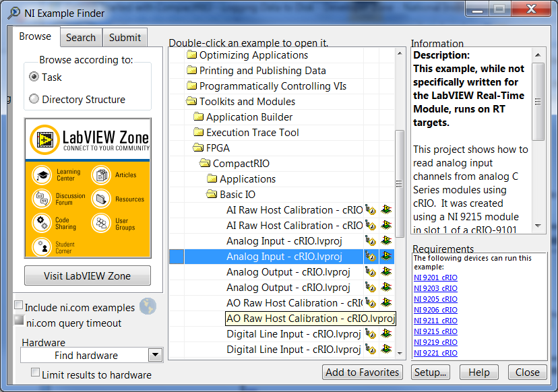This screenshot has width=558, height=392.
Task: Check Limit results to hardware
Action: 35,372
